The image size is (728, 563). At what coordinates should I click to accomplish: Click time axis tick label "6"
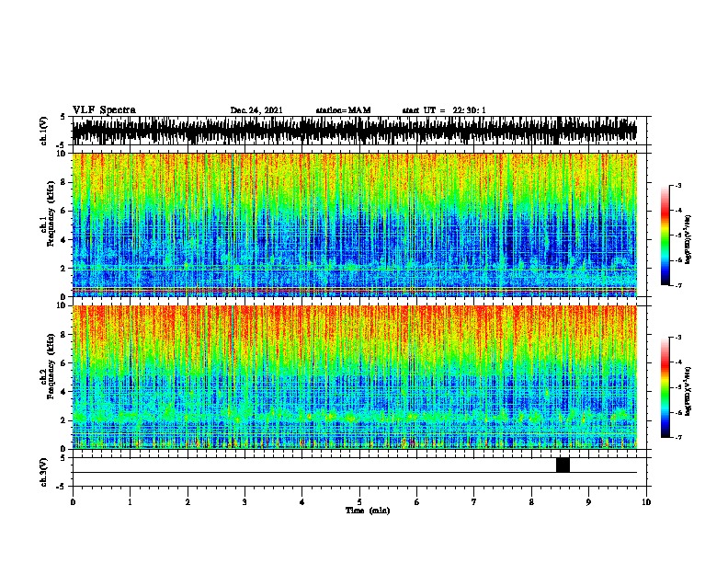(416, 501)
